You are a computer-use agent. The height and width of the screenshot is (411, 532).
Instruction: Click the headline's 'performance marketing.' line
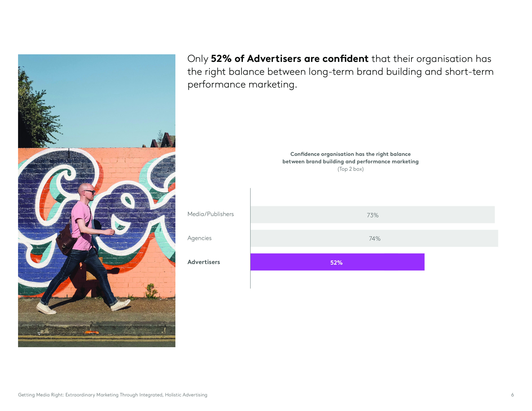pyautogui.click(x=242, y=84)
